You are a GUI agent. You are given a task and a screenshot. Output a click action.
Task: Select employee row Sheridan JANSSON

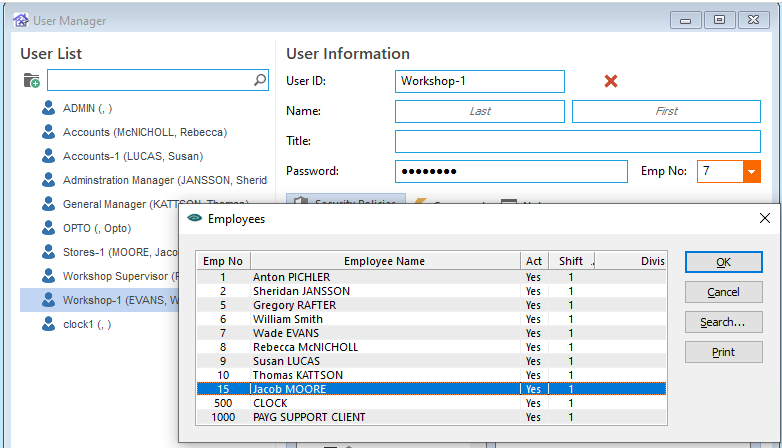[x=431, y=291]
